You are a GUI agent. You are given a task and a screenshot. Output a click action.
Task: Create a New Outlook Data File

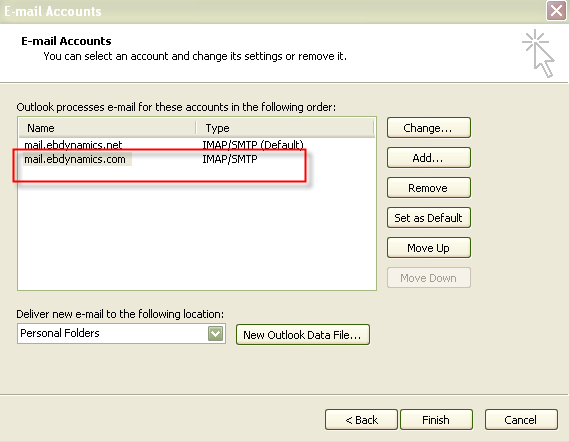[x=302, y=334]
